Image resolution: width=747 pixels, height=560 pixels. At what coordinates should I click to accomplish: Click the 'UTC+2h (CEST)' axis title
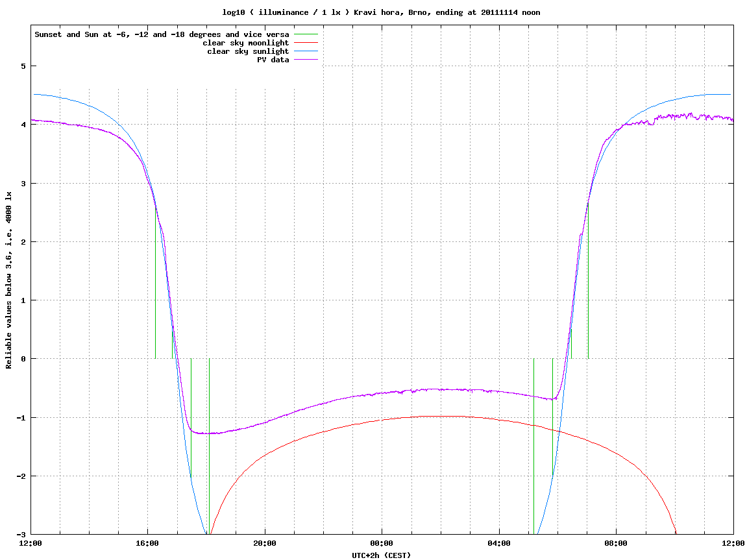[381, 555]
